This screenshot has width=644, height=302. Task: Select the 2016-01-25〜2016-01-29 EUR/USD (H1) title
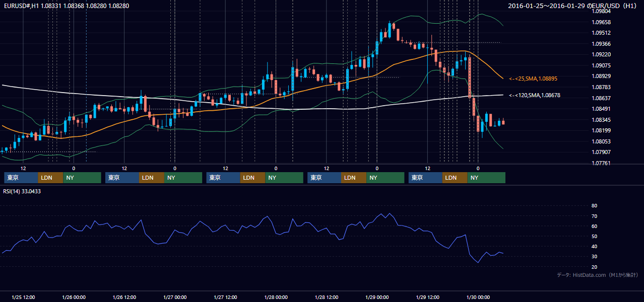click(573, 6)
